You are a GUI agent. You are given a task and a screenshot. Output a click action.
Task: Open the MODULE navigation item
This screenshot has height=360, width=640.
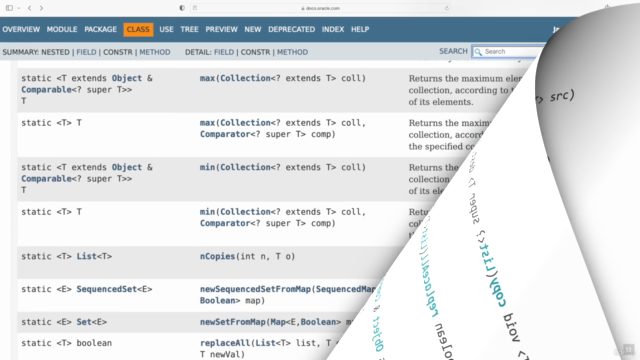(x=62, y=29)
